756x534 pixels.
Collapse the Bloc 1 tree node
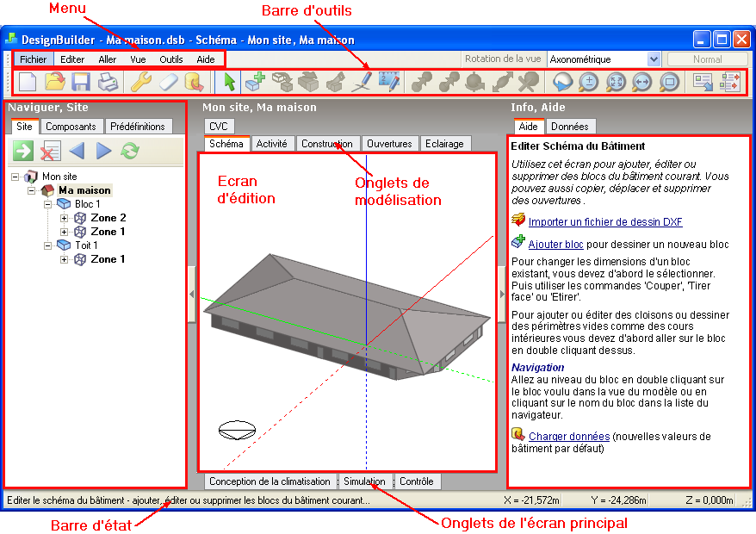(49, 204)
